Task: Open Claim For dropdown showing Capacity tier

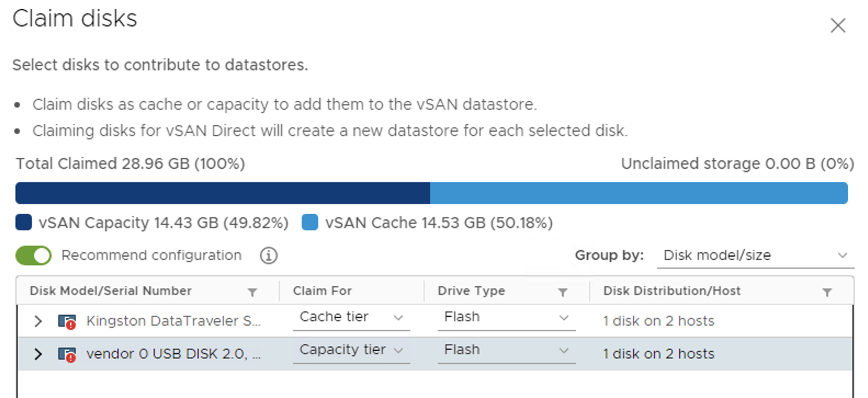Action: [351, 350]
